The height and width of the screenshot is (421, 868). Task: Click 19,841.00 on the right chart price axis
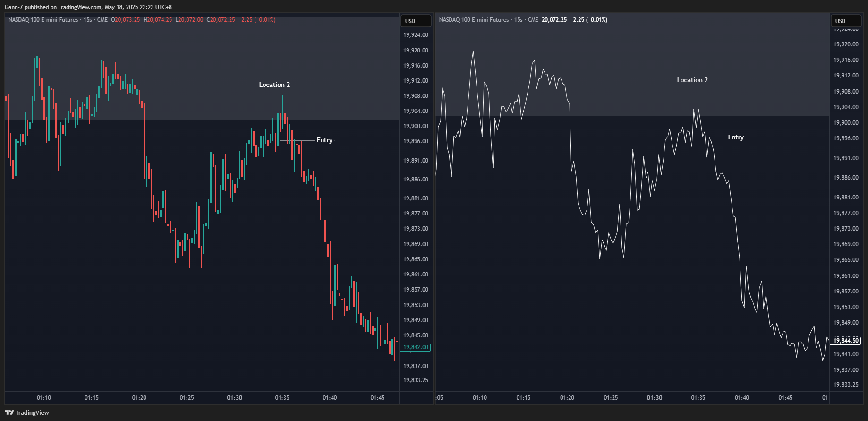point(846,354)
